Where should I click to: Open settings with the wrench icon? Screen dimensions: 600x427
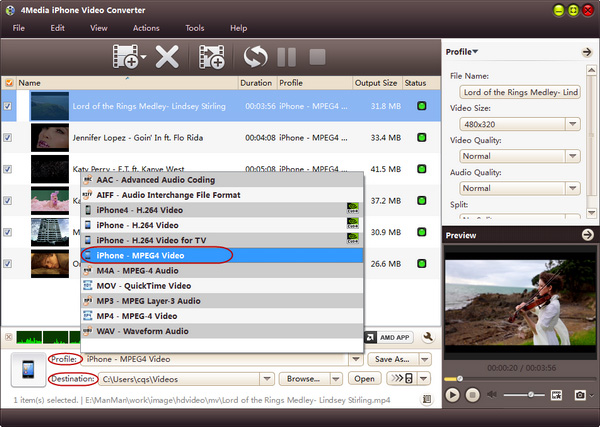pyautogui.click(x=428, y=338)
